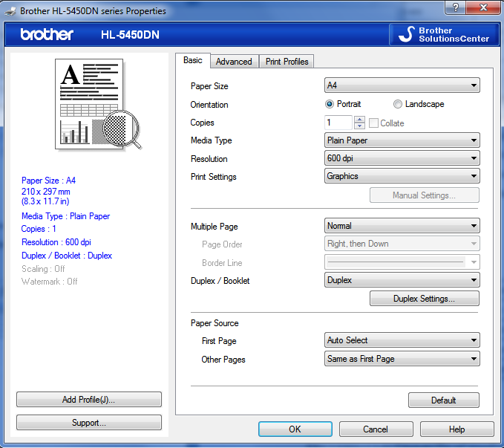Switch to the Print Profiles tab
The width and height of the screenshot is (504, 448).
click(x=287, y=62)
